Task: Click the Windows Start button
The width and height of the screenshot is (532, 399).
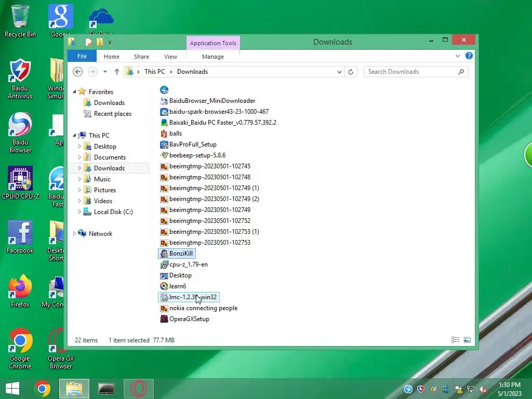Action: (x=12, y=389)
